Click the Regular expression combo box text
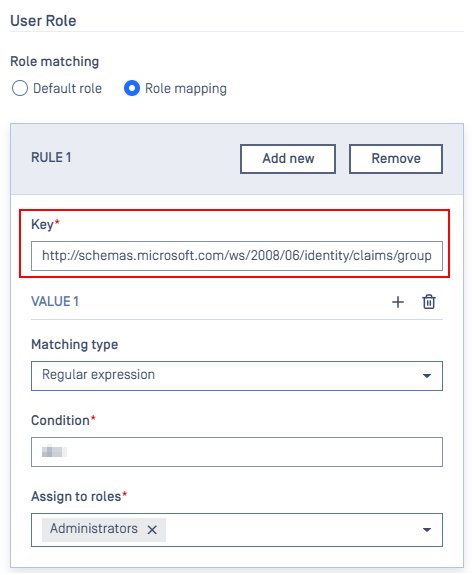The height and width of the screenshot is (575, 472). 98,375
